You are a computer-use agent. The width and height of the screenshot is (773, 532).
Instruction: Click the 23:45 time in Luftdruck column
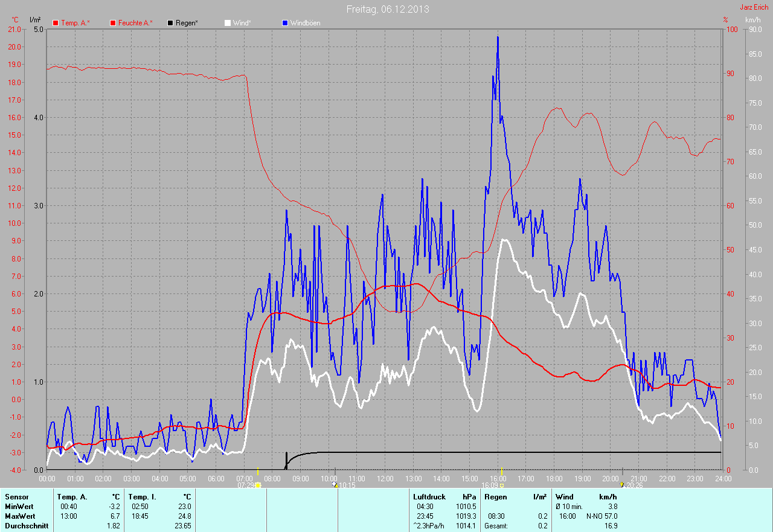426,516
